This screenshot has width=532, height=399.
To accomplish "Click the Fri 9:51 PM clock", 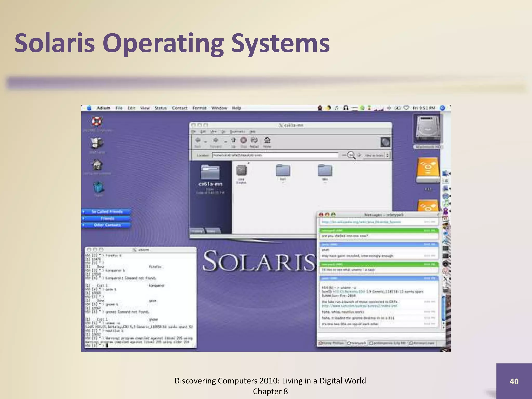I will pyautogui.click(x=424, y=108).
